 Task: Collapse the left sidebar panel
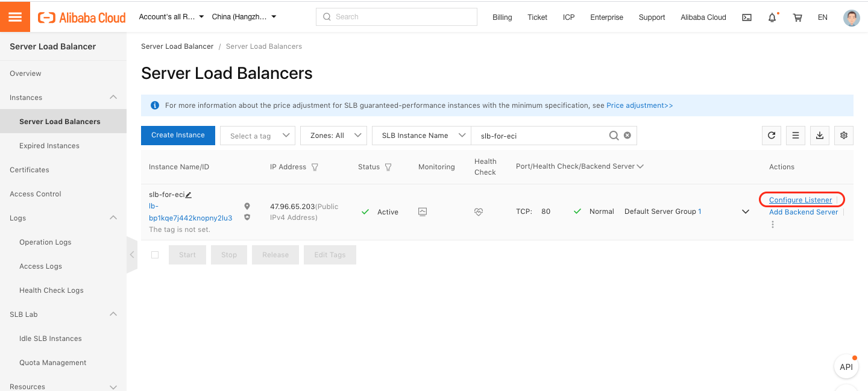[132, 255]
